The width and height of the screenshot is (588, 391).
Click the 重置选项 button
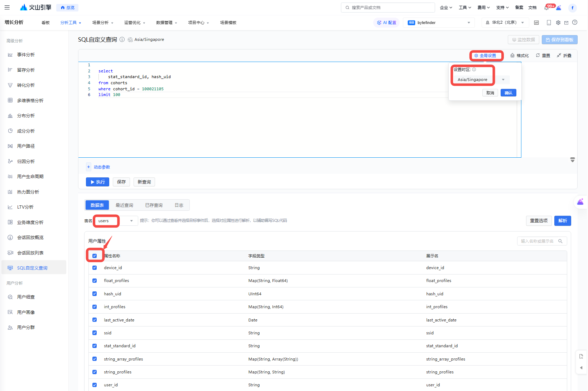(539, 221)
